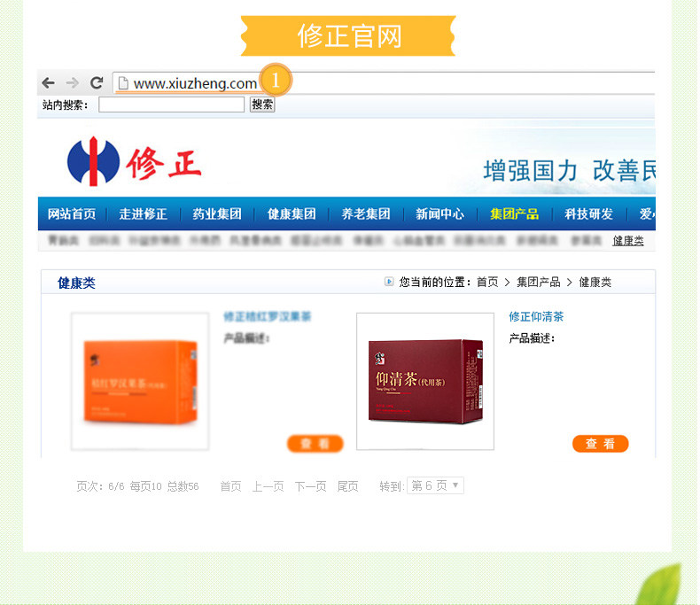Click 查看 button for orange box product
Viewport: 700px width, 605px height.
coord(315,444)
